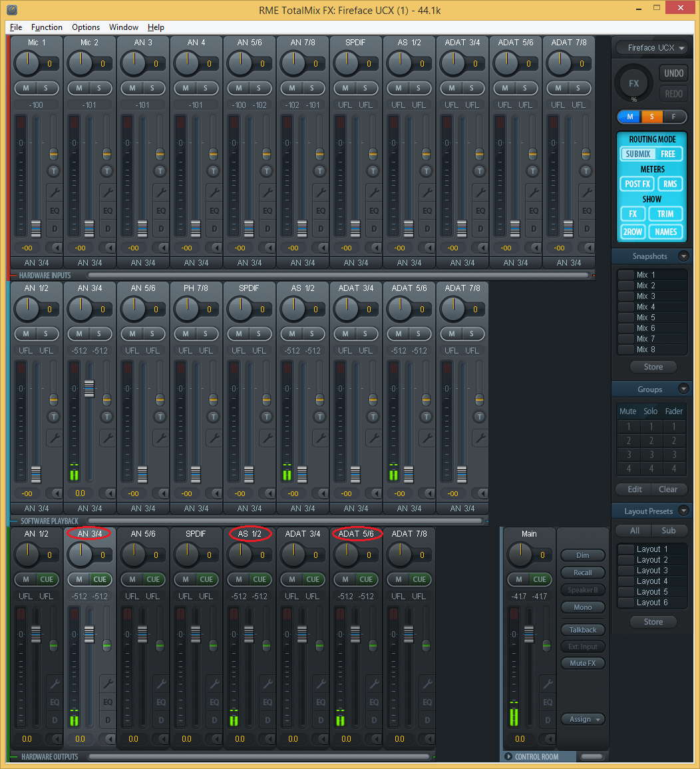Toggle CUE on the Main channel
This screenshot has width=700, height=769.
point(540,579)
